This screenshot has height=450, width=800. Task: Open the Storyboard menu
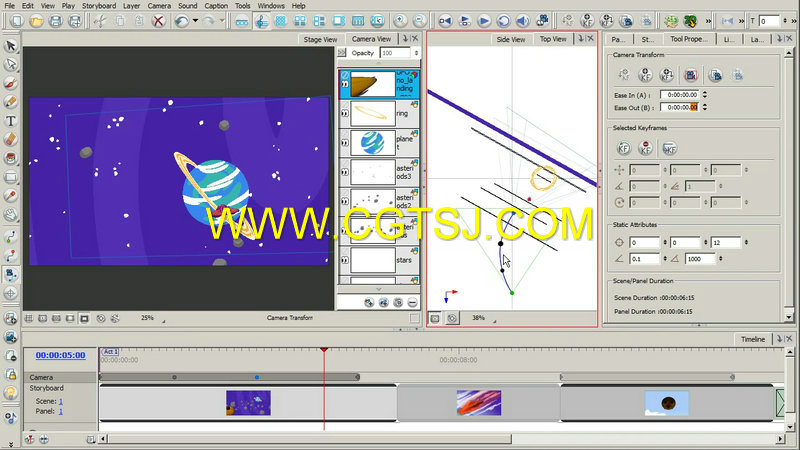(99, 6)
